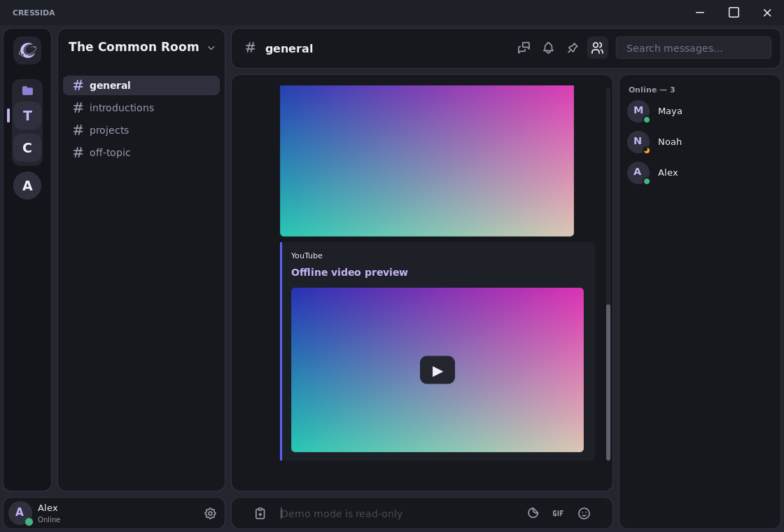Open Maya's profile in member list

click(700, 111)
